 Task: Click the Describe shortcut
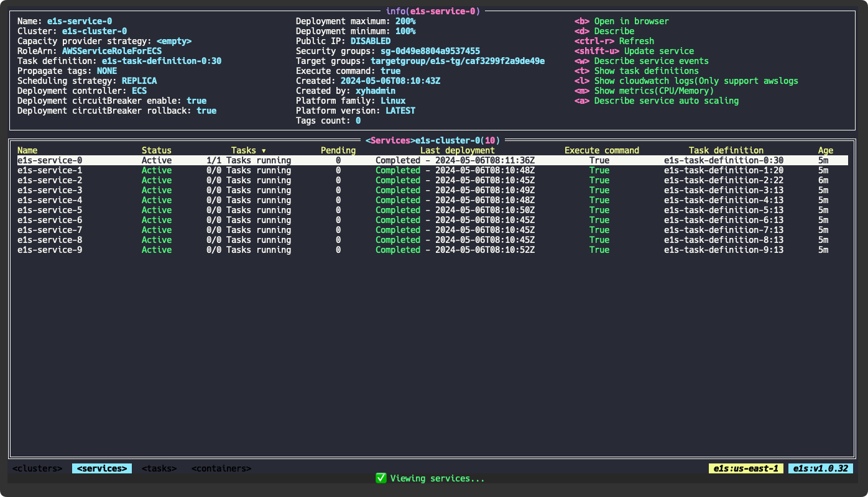[604, 31]
